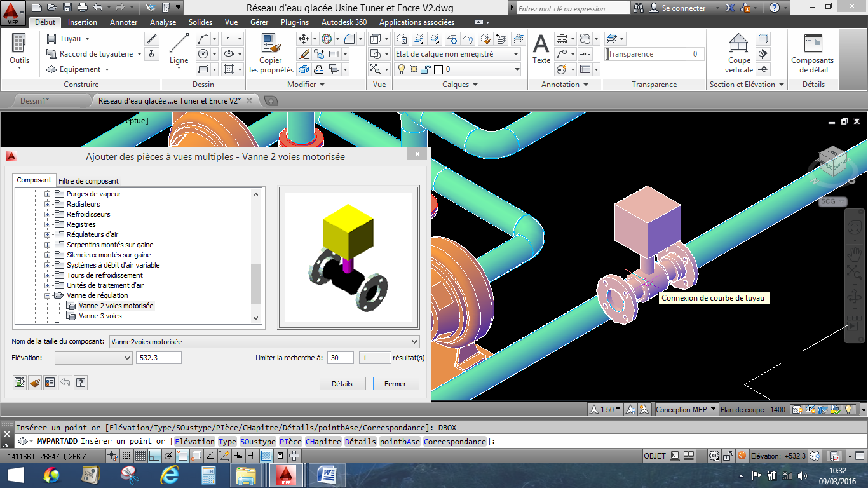Click the table tool in Annotation
Viewport: 868px width, 488px height.
click(585, 69)
